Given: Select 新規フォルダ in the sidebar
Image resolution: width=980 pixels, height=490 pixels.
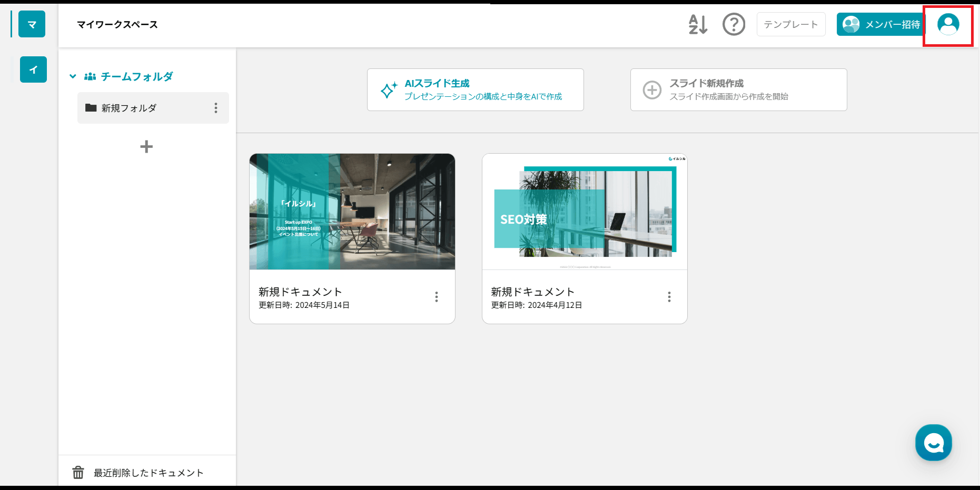Looking at the screenshot, I should 129,108.
